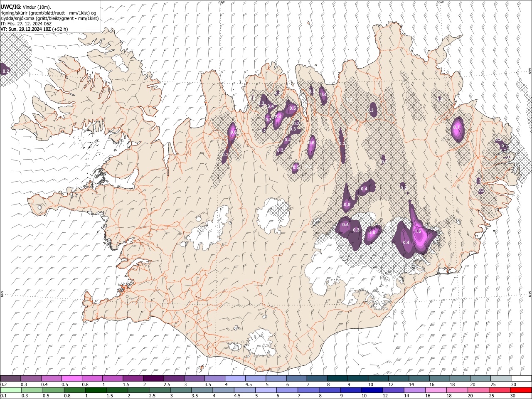The height and width of the screenshot is (399, 532).
Task: Click the '0.2' label under the top legend row
Action: pyautogui.click(x=3, y=384)
